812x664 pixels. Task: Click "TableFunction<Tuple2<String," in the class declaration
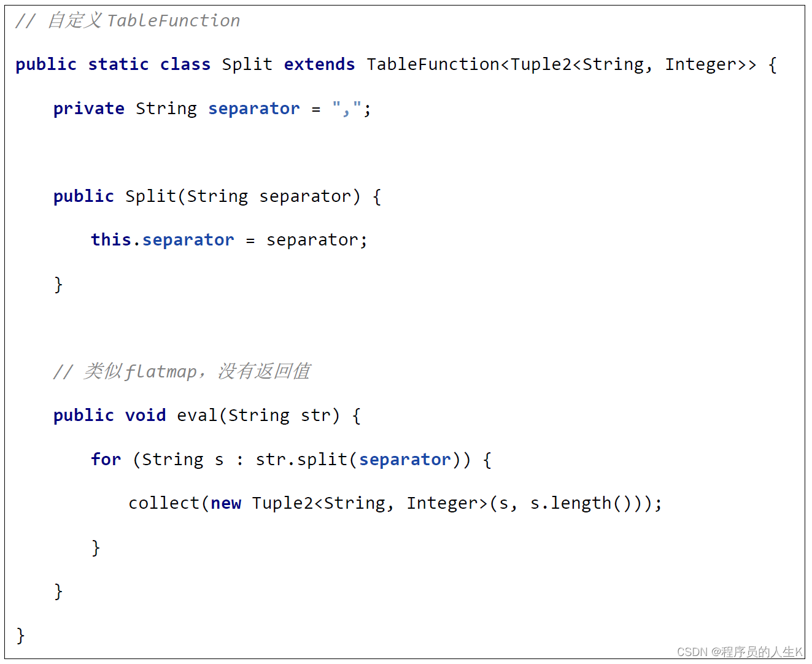tap(505, 64)
